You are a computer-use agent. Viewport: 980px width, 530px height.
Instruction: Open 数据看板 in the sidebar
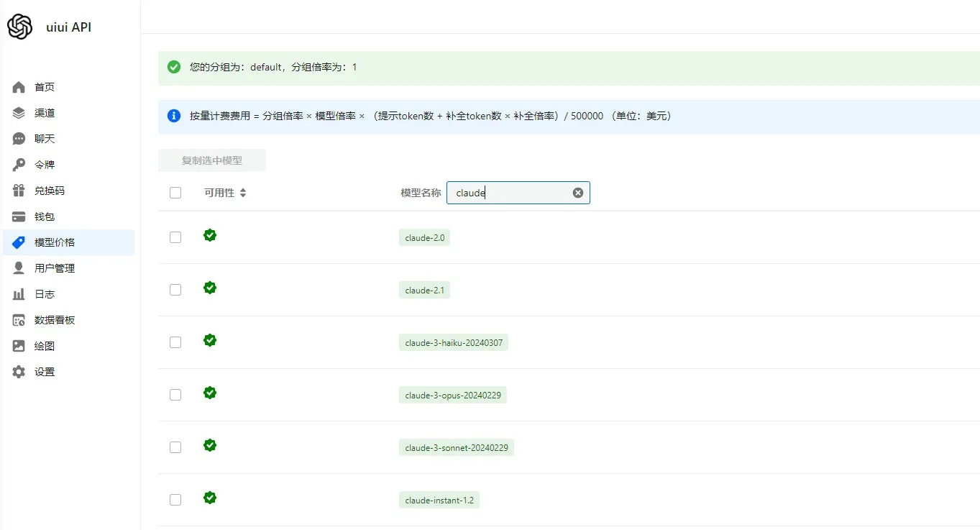coord(55,320)
